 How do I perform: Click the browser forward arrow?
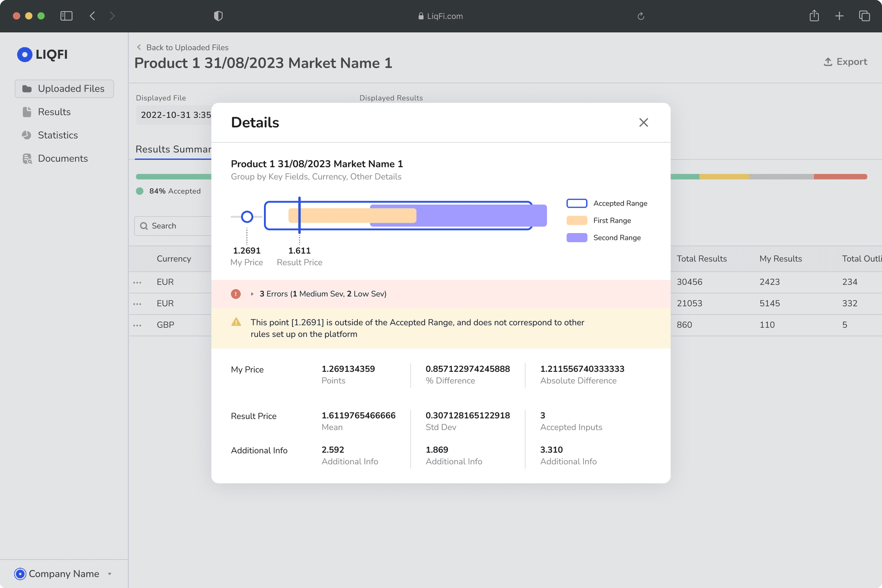pyautogui.click(x=112, y=16)
